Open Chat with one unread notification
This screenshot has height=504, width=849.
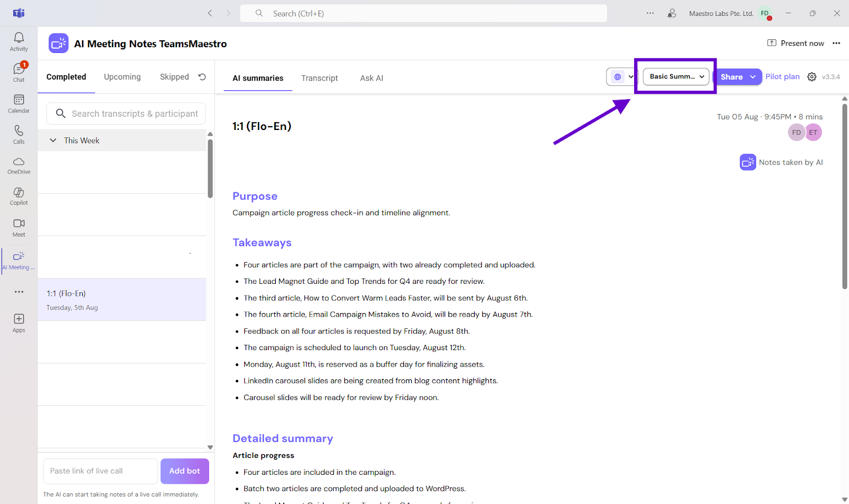pyautogui.click(x=19, y=72)
